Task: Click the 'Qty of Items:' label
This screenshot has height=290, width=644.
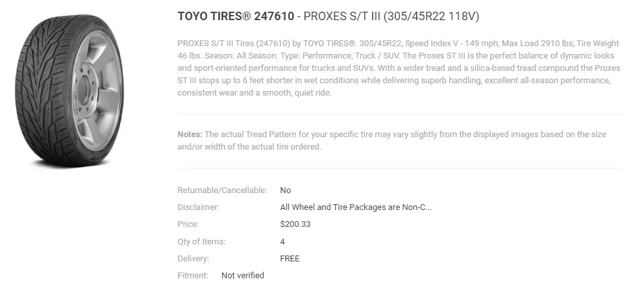Action: coord(201,241)
